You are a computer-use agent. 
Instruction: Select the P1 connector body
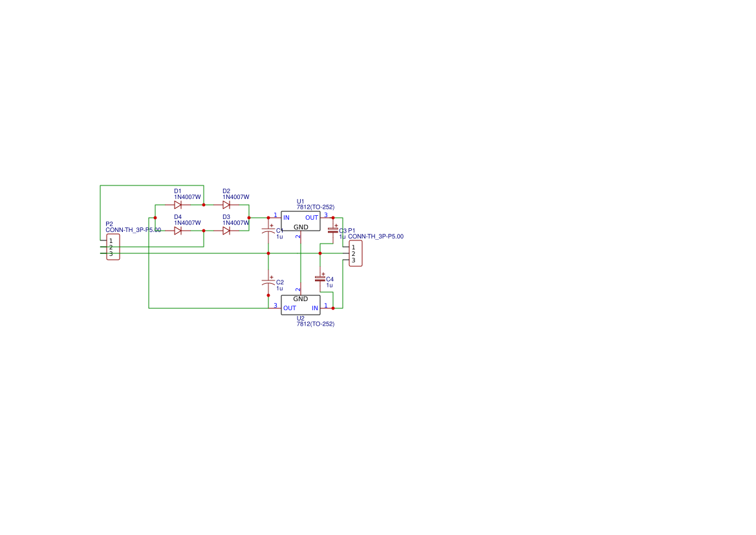click(355, 253)
